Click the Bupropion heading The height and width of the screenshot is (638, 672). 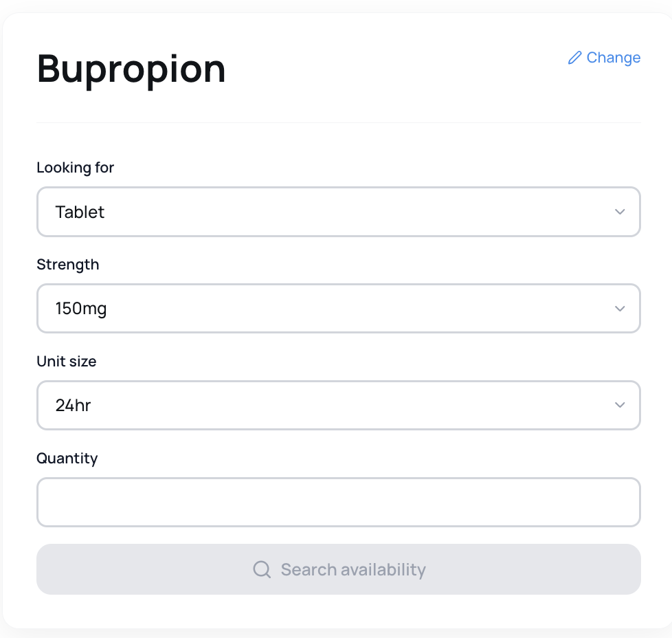click(131, 69)
